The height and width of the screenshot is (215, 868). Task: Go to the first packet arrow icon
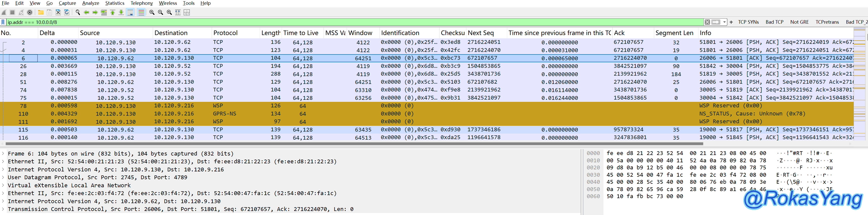coord(113,12)
